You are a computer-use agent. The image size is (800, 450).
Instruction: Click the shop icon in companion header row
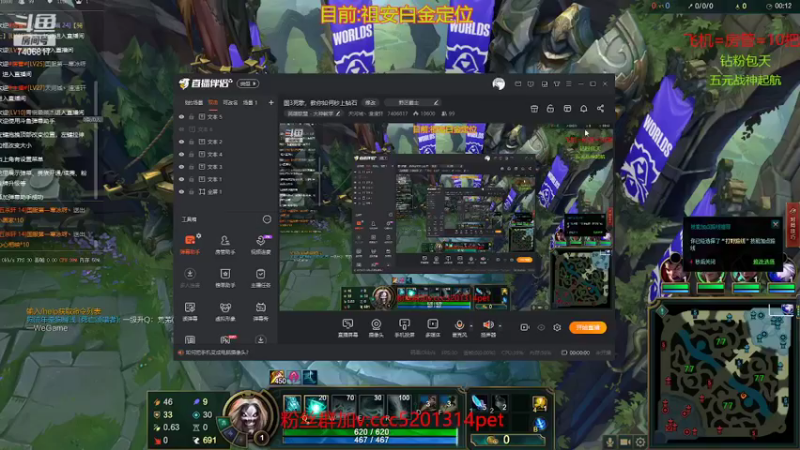[x=534, y=108]
